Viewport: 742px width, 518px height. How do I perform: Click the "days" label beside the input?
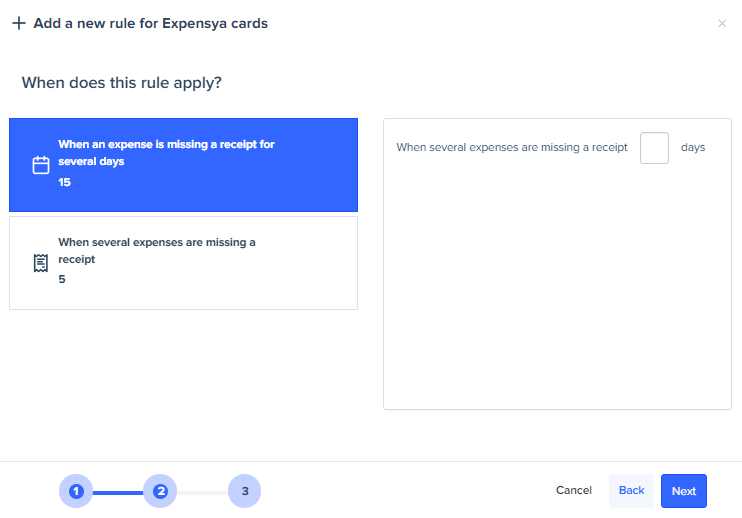(693, 148)
